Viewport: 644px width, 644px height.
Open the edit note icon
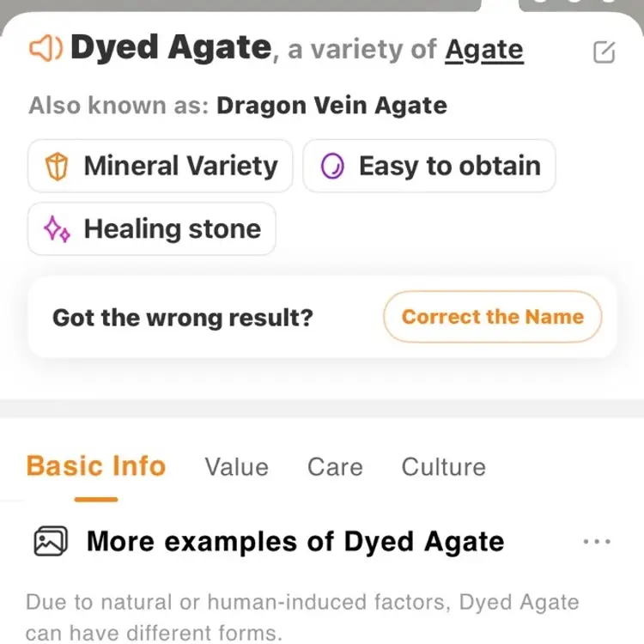click(605, 52)
